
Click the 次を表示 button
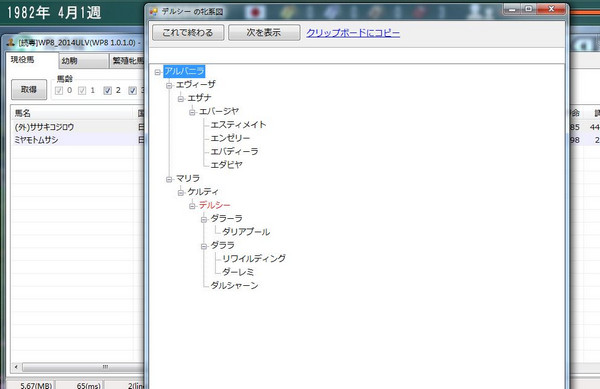tap(264, 33)
